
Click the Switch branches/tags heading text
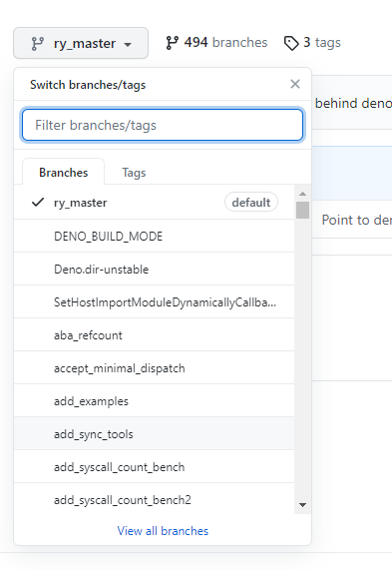88,85
